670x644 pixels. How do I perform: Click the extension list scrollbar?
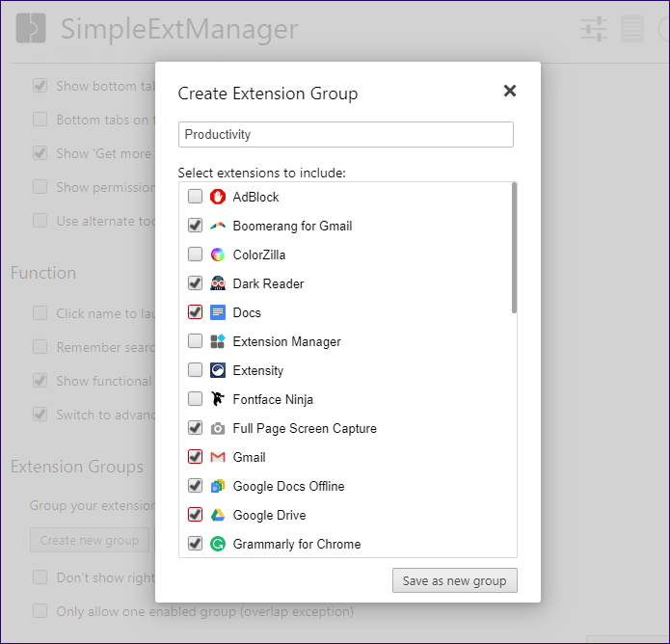coord(514,248)
